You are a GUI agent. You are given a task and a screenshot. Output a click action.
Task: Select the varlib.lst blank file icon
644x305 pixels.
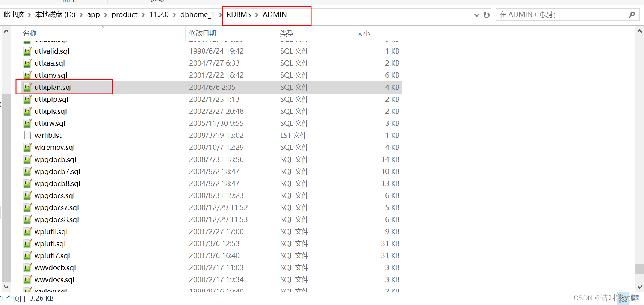(27, 135)
